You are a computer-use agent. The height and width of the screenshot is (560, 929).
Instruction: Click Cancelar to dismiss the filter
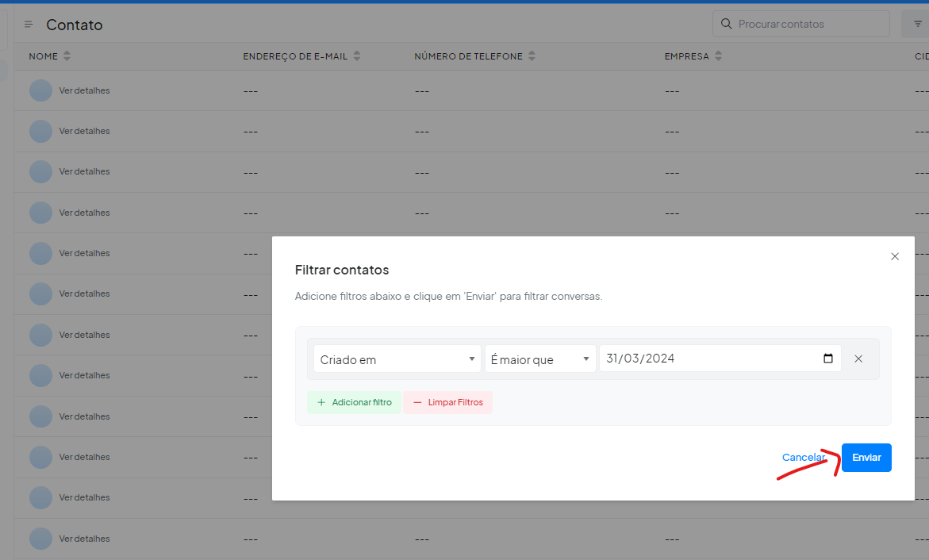(x=803, y=458)
